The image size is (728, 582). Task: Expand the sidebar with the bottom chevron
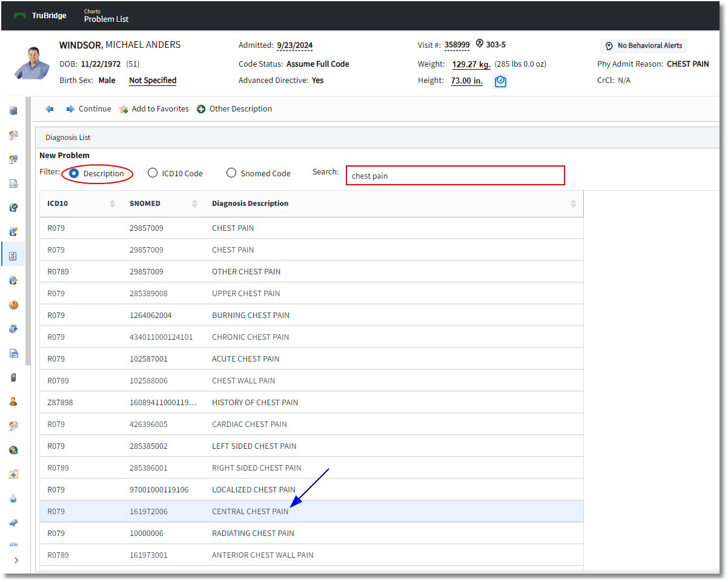(x=16, y=560)
